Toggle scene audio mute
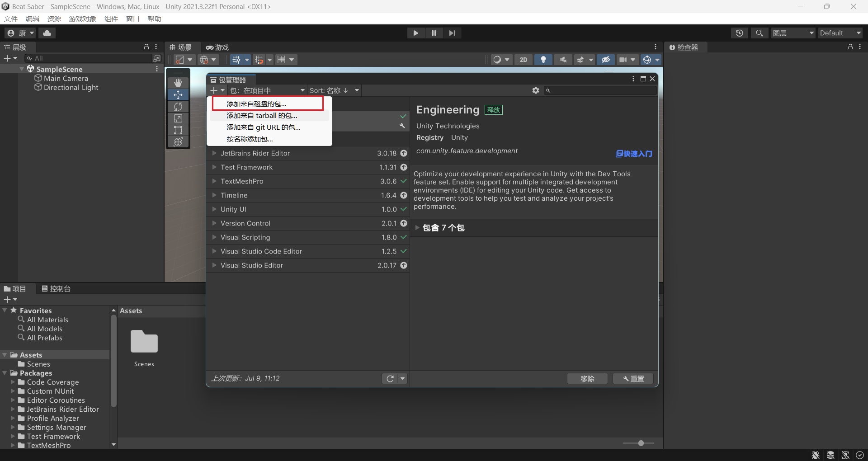The image size is (868, 461). [x=563, y=60]
